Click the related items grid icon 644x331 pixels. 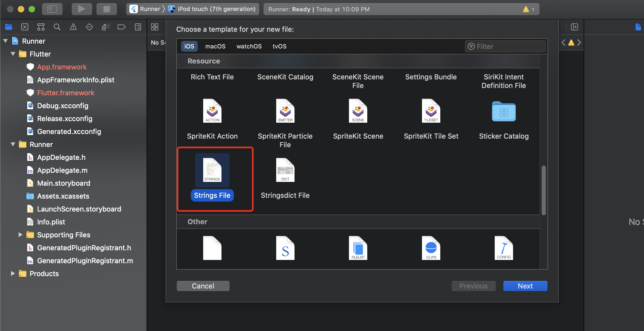155,27
